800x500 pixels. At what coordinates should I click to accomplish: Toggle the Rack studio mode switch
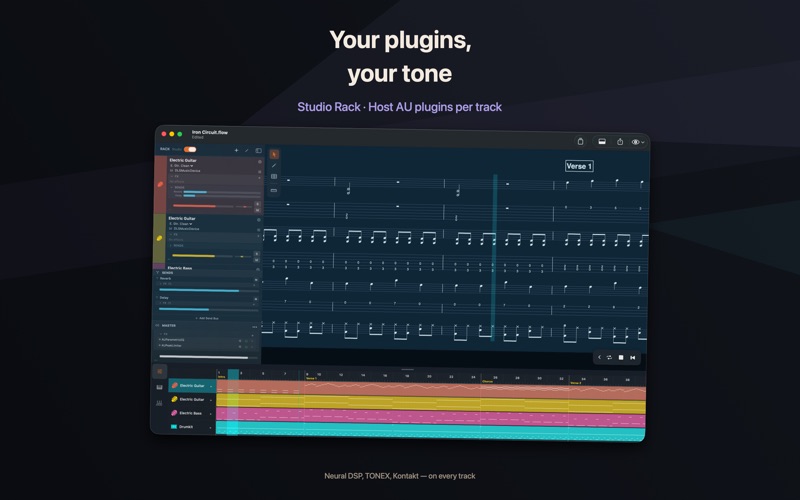[x=190, y=149]
